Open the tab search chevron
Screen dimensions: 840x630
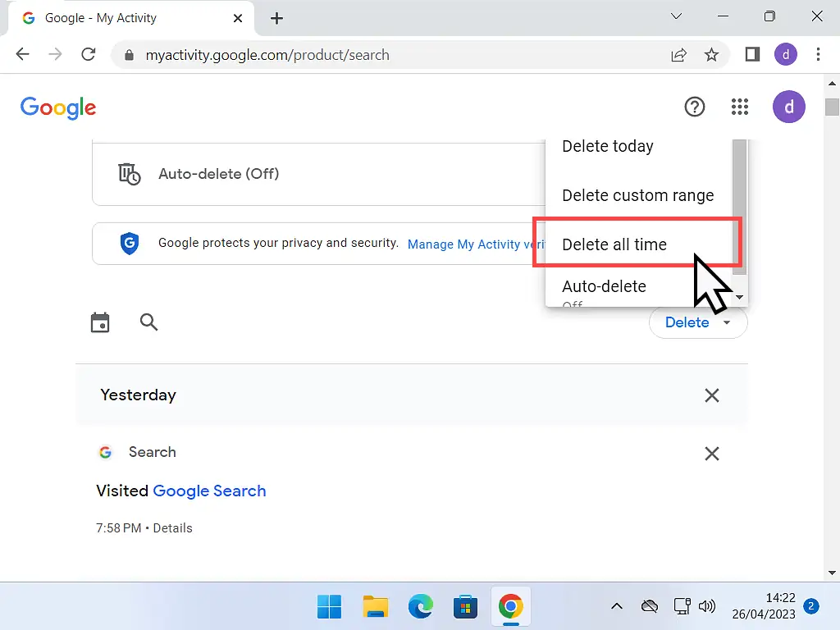(676, 16)
